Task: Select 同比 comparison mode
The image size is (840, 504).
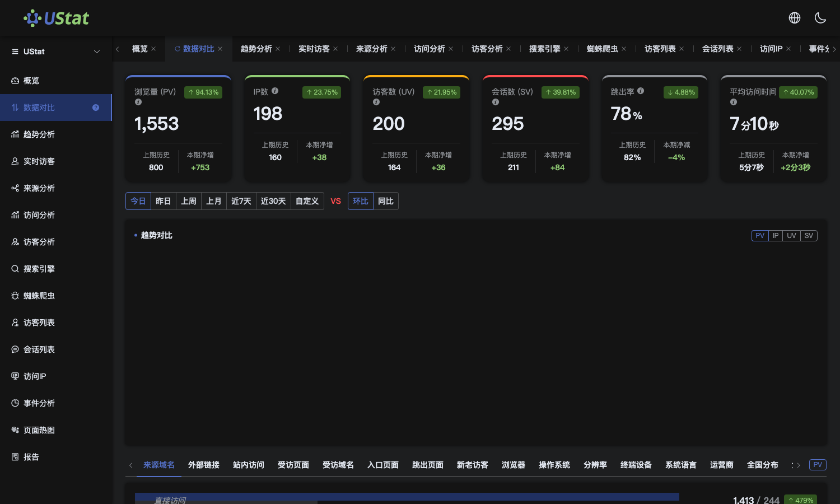Action: (x=386, y=201)
